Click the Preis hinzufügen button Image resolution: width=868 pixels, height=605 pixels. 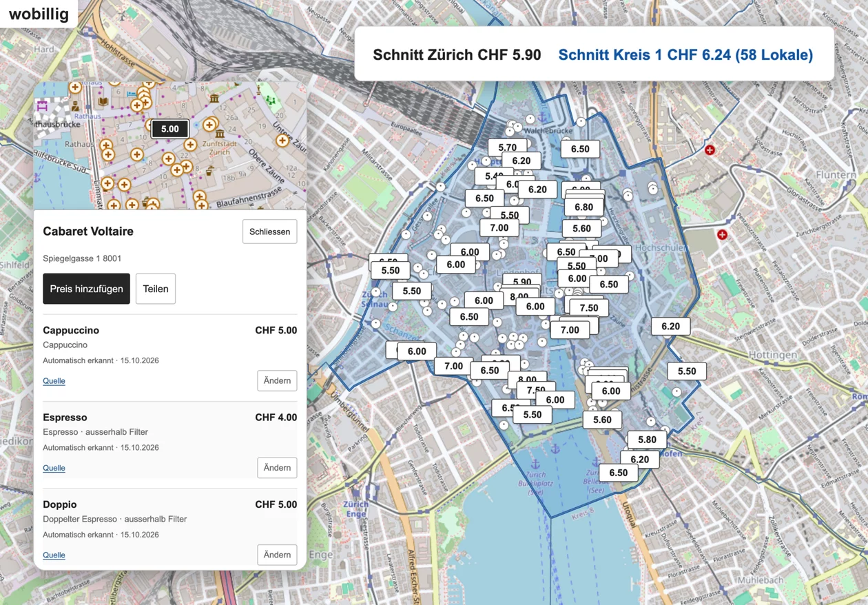(86, 289)
